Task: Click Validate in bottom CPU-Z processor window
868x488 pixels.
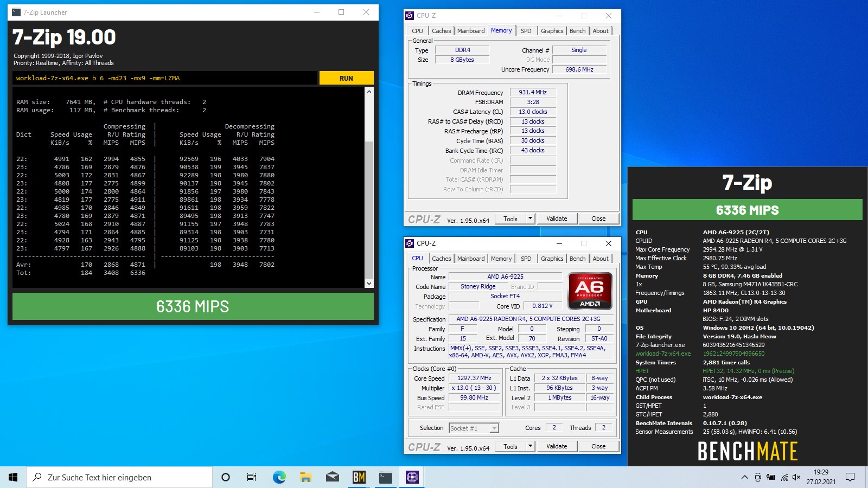Action: pos(557,446)
